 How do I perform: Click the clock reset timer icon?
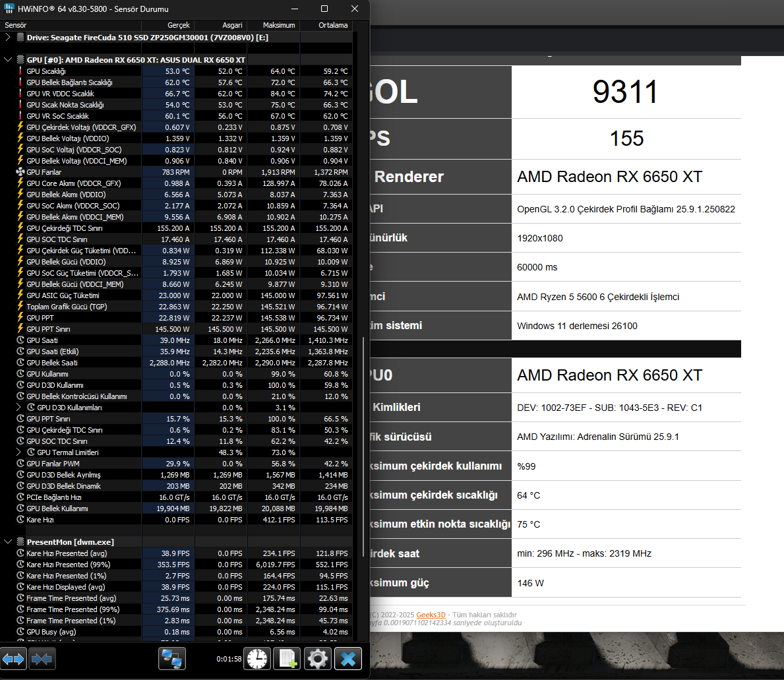pos(258,659)
